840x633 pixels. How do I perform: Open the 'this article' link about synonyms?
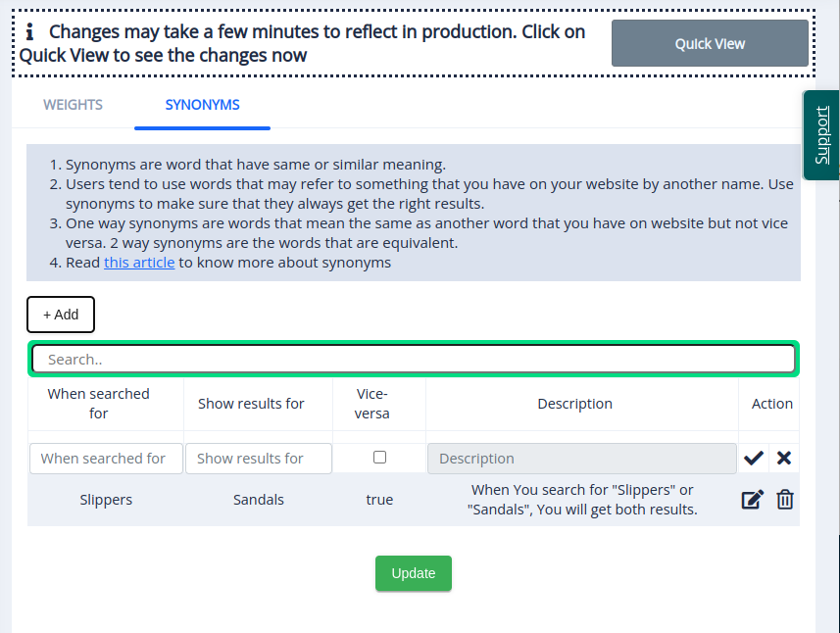coord(139,263)
